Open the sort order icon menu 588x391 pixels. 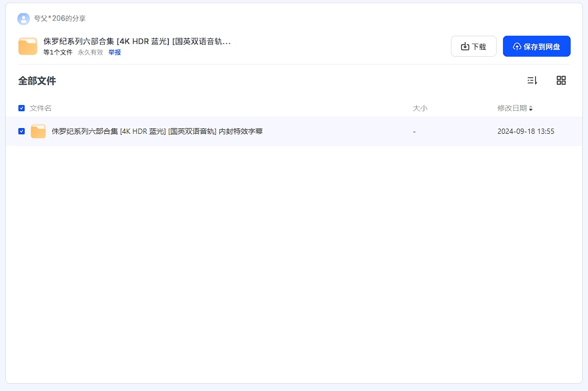click(532, 80)
